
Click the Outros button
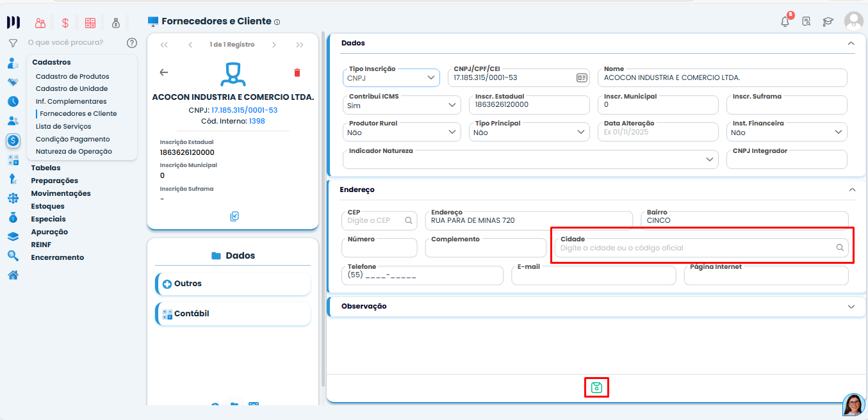[233, 284]
